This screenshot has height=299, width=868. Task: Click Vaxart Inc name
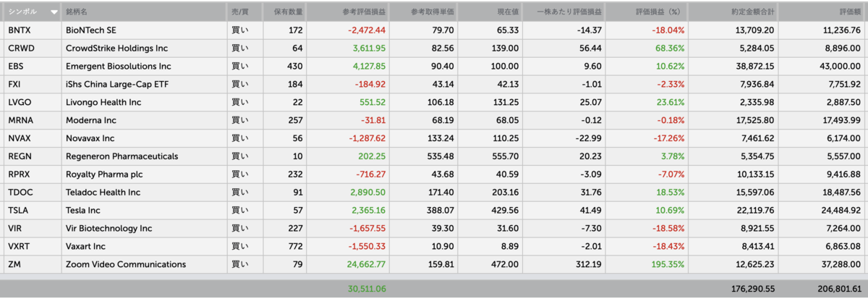[85, 247]
